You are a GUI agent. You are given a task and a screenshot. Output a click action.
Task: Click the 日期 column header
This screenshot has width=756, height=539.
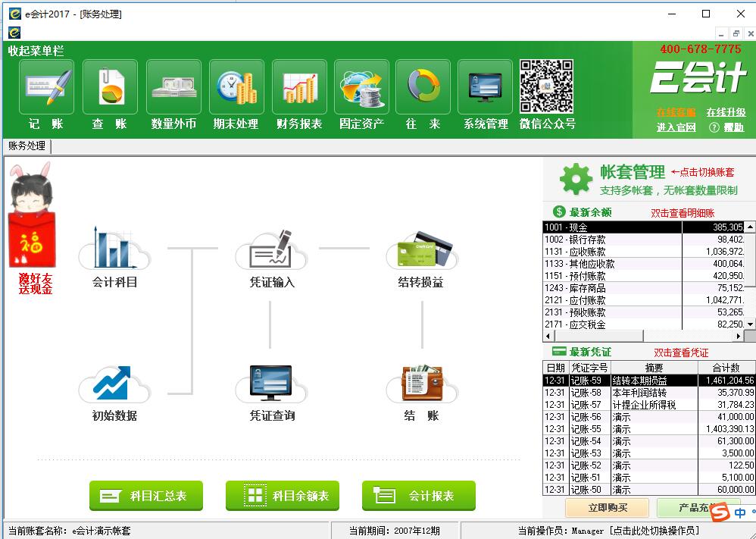pos(556,368)
